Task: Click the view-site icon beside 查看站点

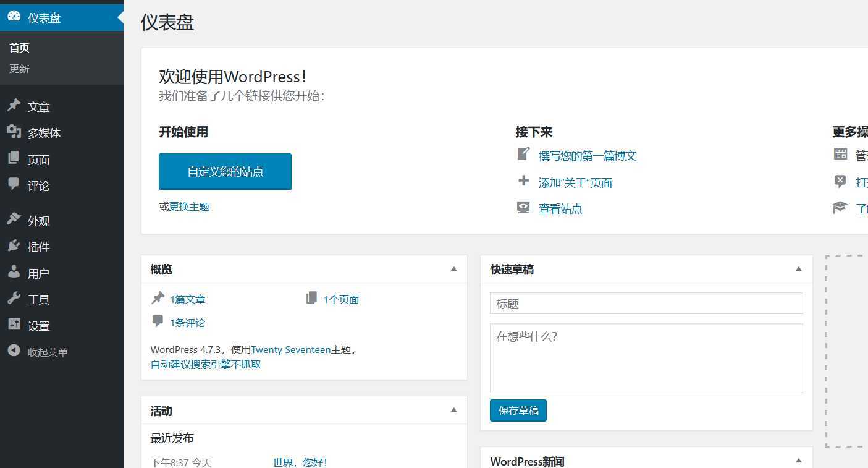Action: click(x=523, y=207)
